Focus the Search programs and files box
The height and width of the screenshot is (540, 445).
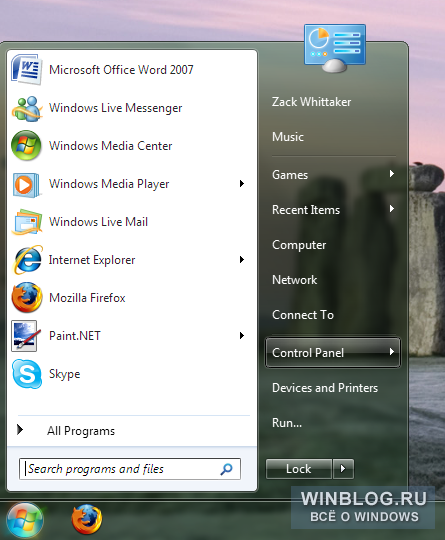point(130,469)
